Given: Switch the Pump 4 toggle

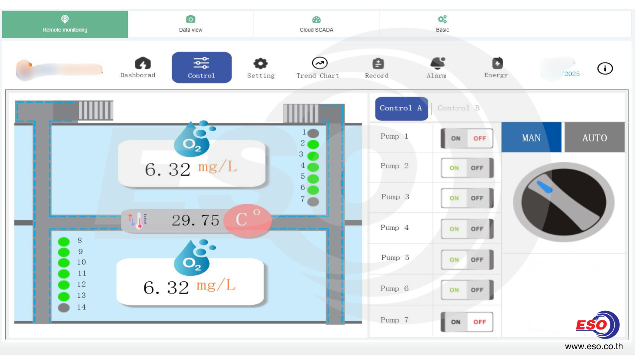Looking at the screenshot, I should 467,229.
